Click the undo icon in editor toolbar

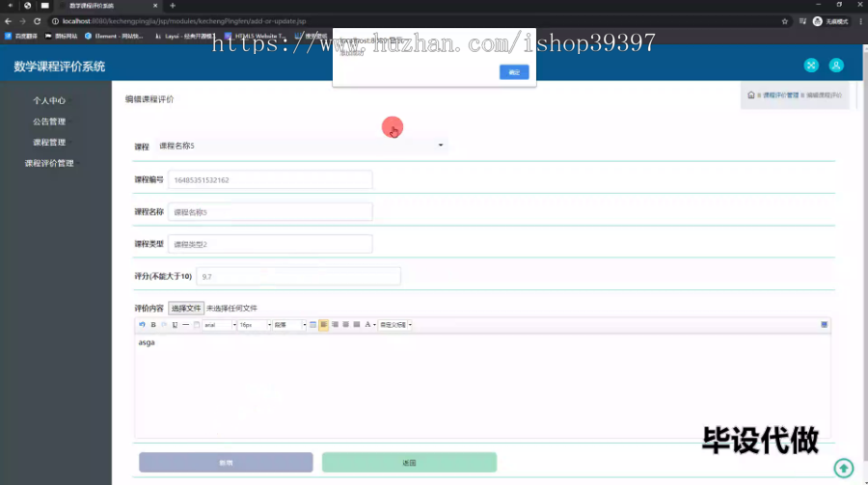point(143,325)
